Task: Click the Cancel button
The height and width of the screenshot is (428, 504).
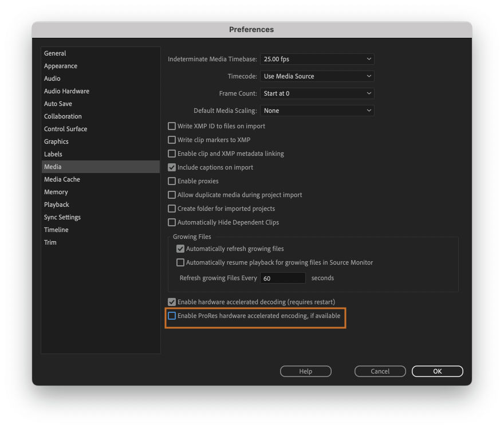Action: (x=380, y=371)
